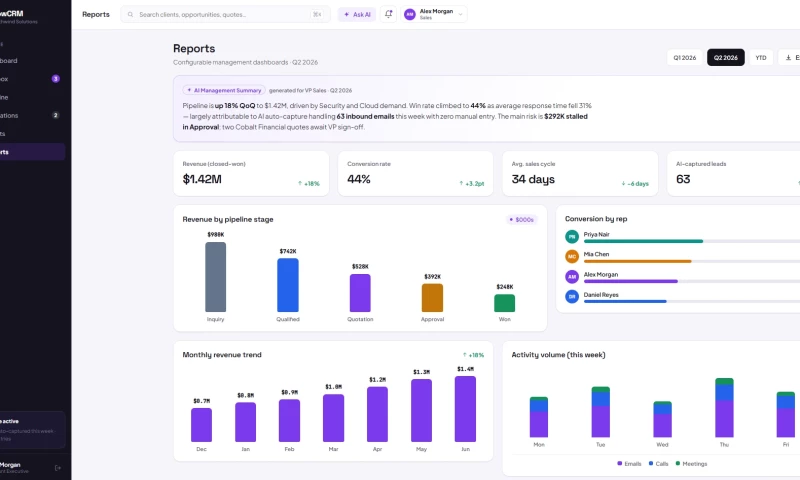Click the green Won bar
Image resolution: width=800 pixels, height=480 pixels.
[505, 303]
